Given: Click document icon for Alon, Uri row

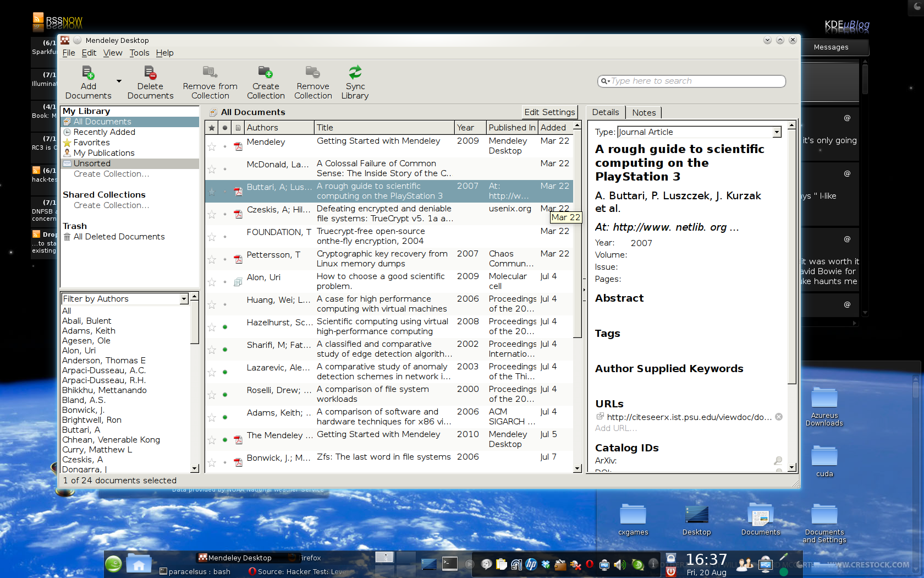Looking at the screenshot, I should tap(238, 282).
